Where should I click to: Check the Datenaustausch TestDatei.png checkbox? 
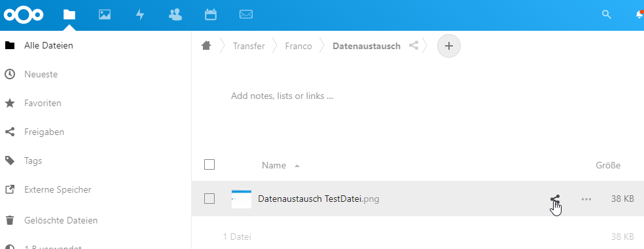[209, 199]
